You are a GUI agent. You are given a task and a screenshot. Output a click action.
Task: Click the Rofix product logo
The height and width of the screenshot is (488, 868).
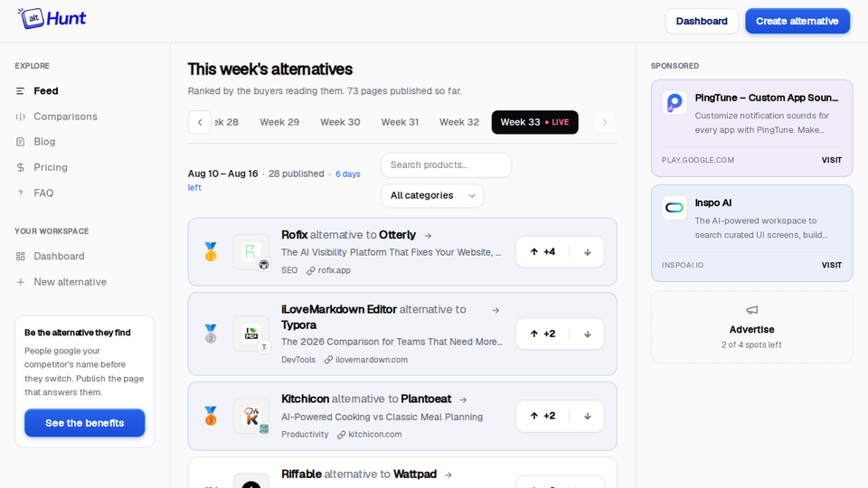250,252
